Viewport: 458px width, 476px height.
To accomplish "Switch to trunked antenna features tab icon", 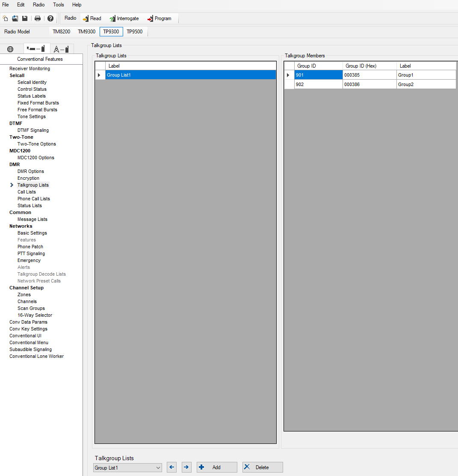I will (x=61, y=49).
